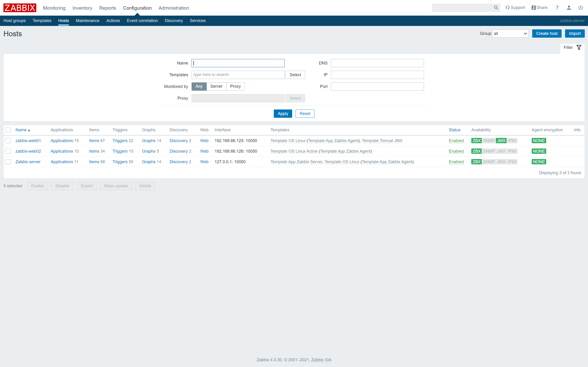Click JMX availability badge for zabbix-web02
588x367 pixels.
[501, 151]
